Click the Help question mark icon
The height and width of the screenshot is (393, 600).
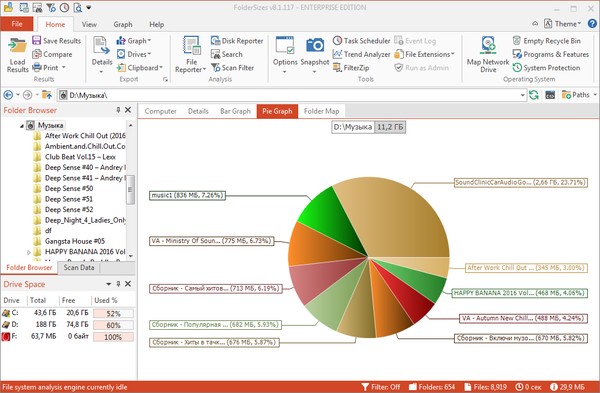tap(593, 23)
